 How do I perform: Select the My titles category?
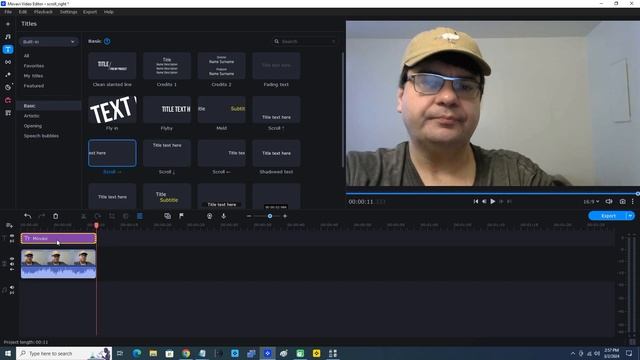pos(33,76)
